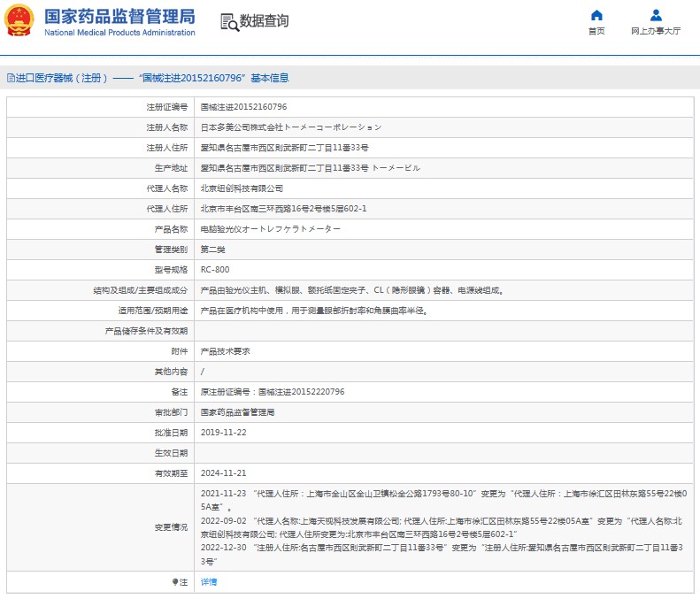The height and width of the screenshot is (599, 700).
Task: Click expiry date 2024-11-21
Action: click(223, 473)
